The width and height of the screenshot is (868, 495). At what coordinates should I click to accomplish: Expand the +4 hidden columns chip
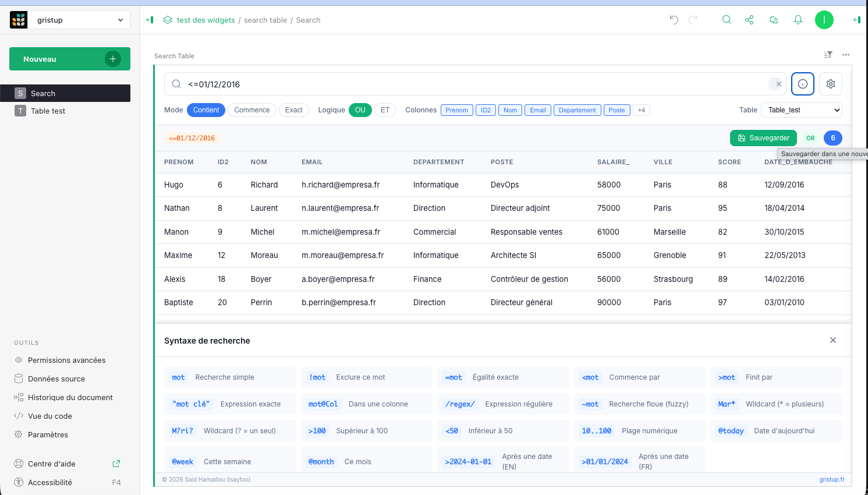click(x=642, y=110)
